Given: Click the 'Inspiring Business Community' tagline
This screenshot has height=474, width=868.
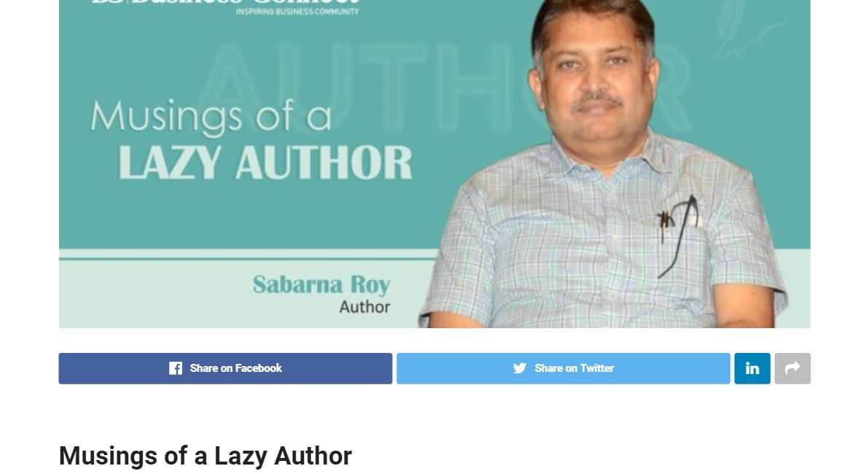Looking at the screenshot, I should pos(297,12).
